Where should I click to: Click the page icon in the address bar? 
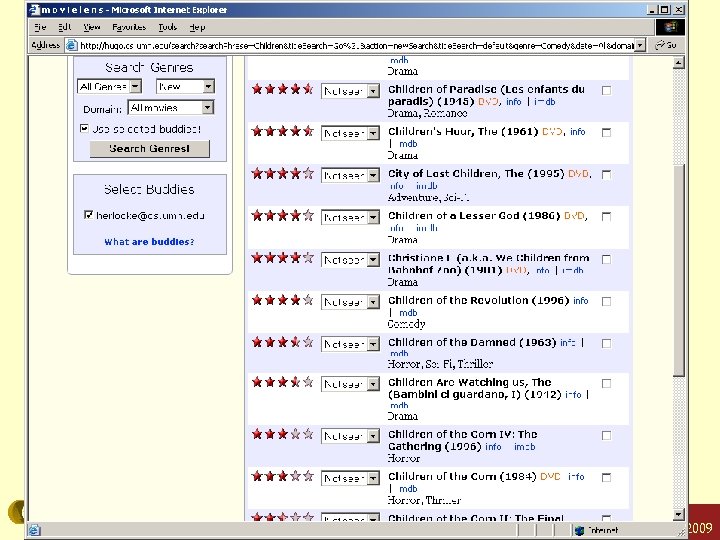coord(71,45)
